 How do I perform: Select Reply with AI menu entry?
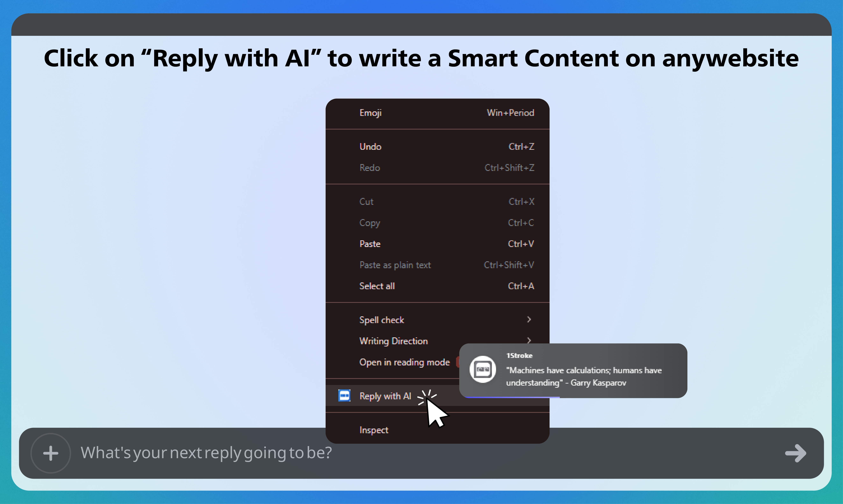click(385, 396)
